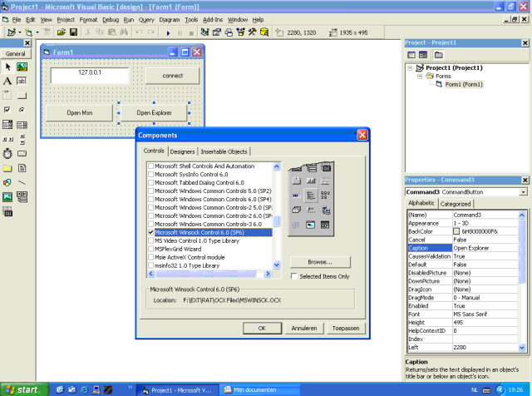
Task: Start the program with Run arrow
Action: click(x=168, y=33)
